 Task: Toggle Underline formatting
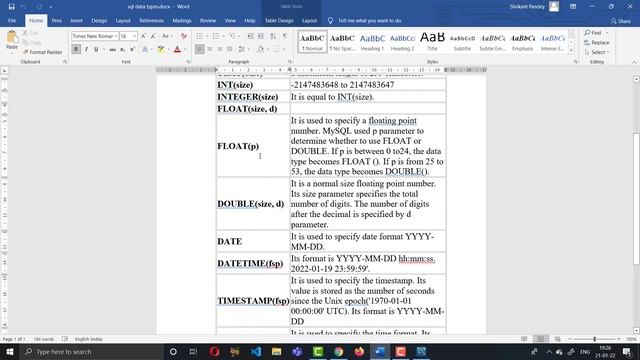point(96,49)
